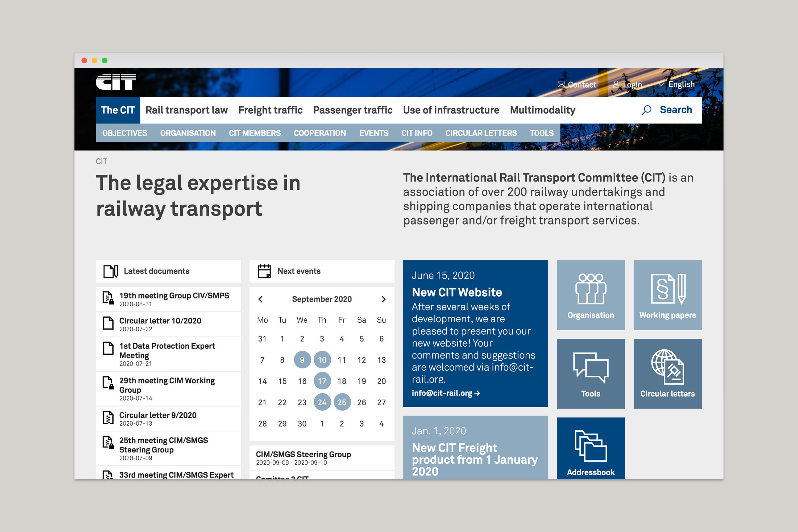Screen dimensions: 798x532
Task: Click the June 15, 2020 news date
Action: [443, 276]
